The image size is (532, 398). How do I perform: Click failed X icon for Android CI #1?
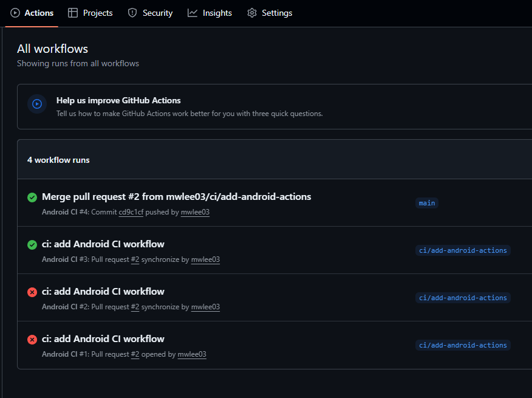pos(32,339)
